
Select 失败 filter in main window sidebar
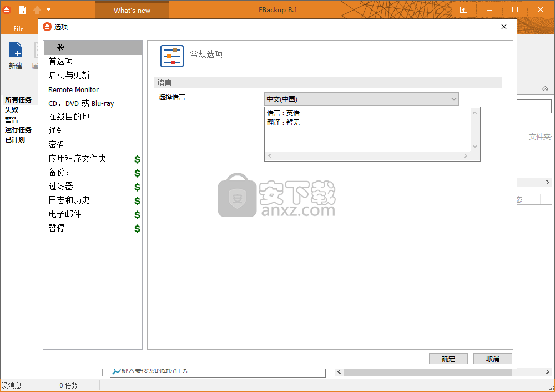pyautogui.click(x=12, y=110)
